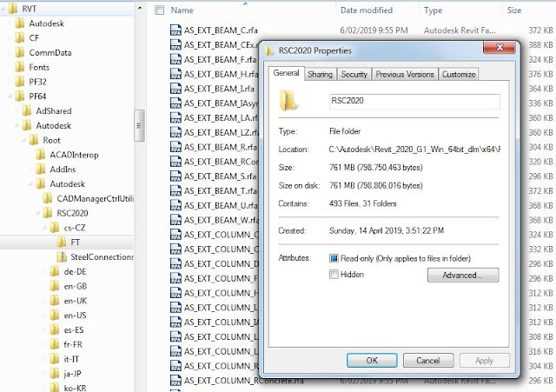
Task: Click the RSC2020 folder icon in Properties dialog
Action: coord(288,101)
